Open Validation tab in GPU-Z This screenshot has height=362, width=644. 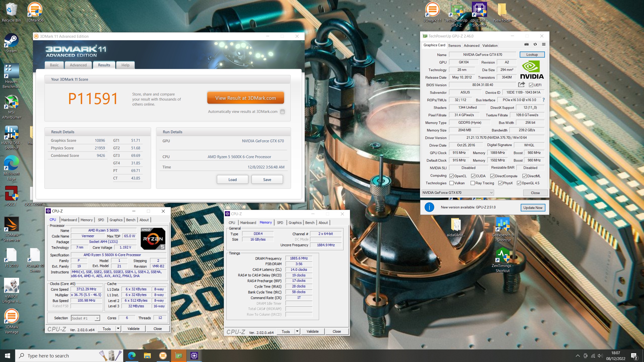(x=490, y=46)
